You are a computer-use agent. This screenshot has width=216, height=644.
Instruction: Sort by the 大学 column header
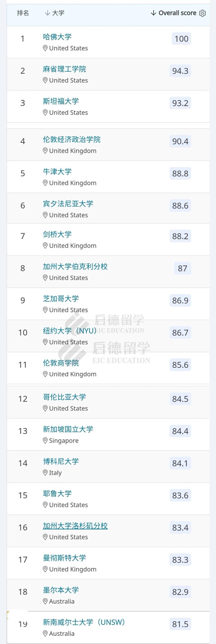(58, 13)
